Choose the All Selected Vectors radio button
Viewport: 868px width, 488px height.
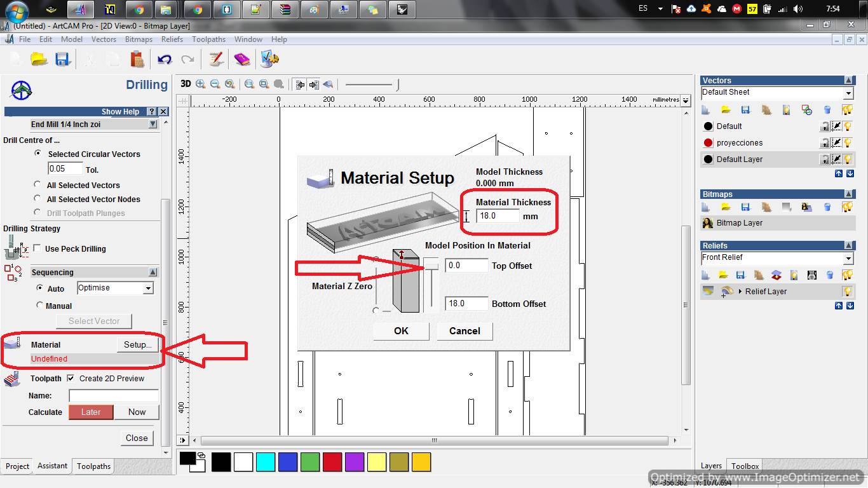click(37, 185)
